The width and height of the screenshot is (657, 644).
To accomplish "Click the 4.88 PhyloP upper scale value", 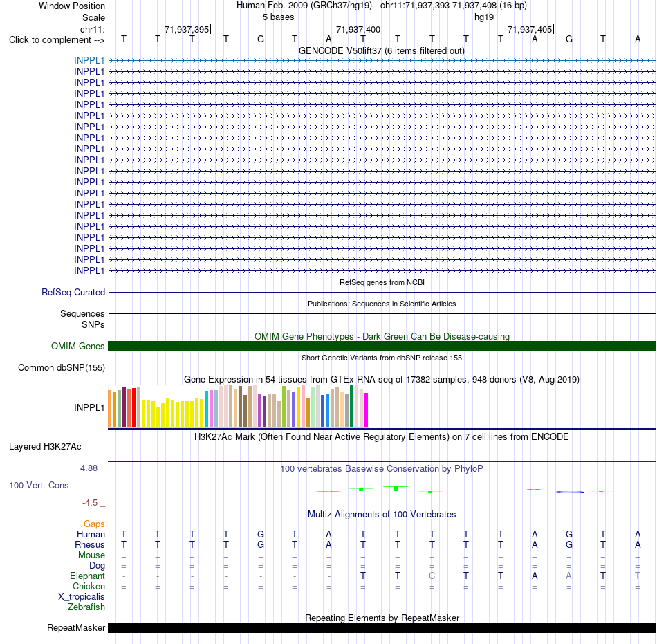I will coord(89,468).
